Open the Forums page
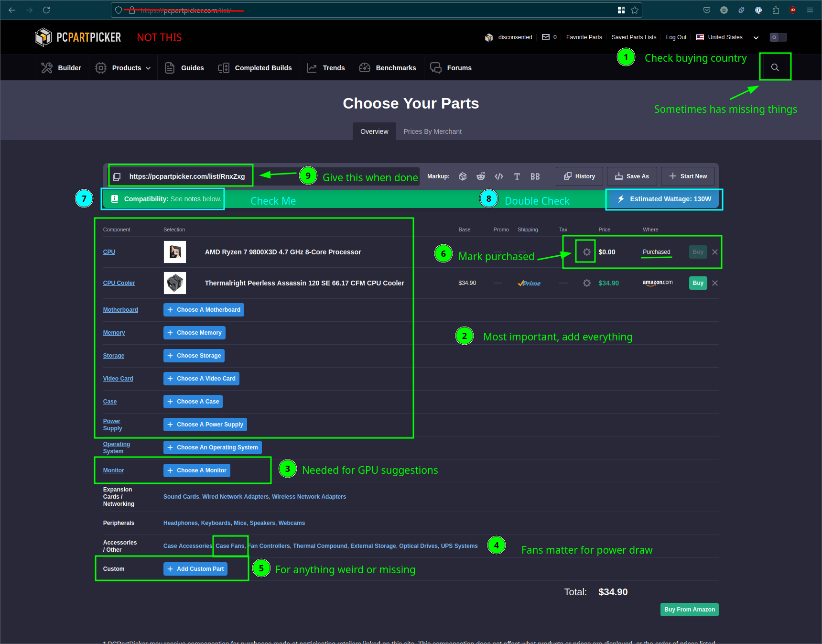This screenshot has height=644, width=822. click(451, 68)
